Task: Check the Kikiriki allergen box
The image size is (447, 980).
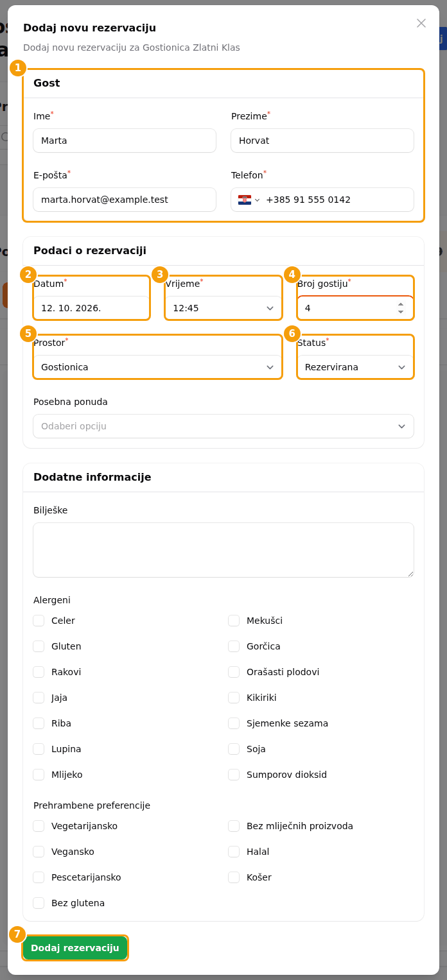Action: click(x=234, y=698)
